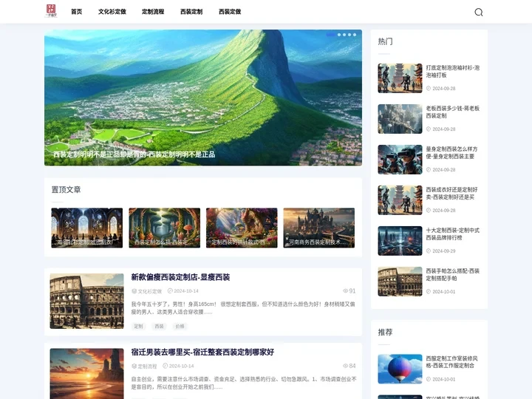The width and height of the screenshot is (532, 399).
Task: Click the category icon before 文化衫定做 under first article
Action: [x=134, y=291]
